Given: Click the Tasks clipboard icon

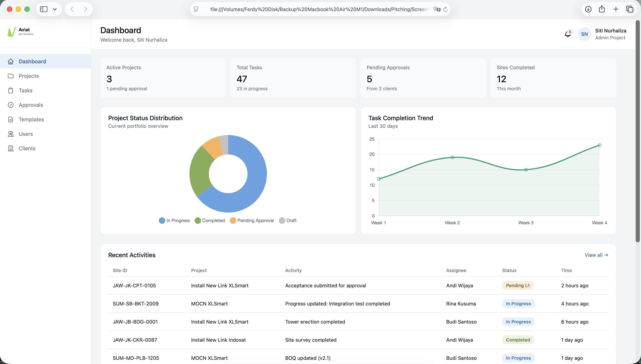Looking at the screenshot, I should click(x=10, y=90).
